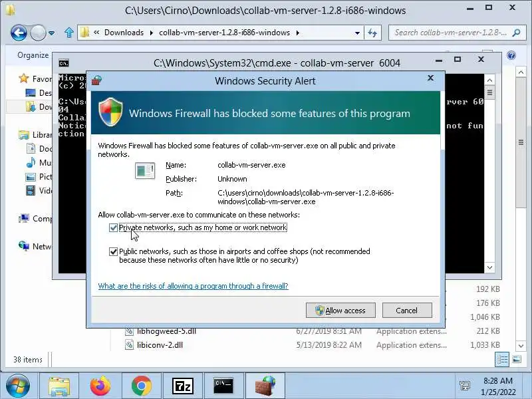Image resolution: width=532 pixels, height=399 pixels.
Task: Click the search magnifier icon
Action: pos(517,33)
